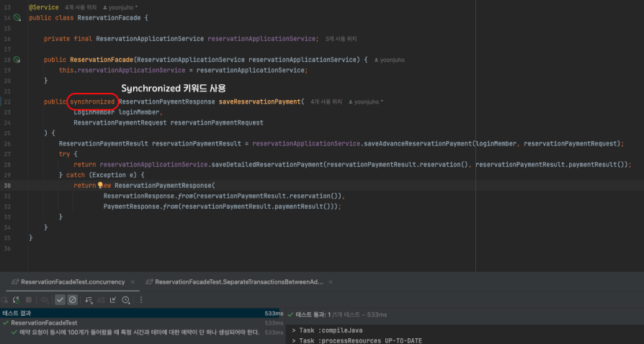The height and width of the screenshot is (344, 644).
Task: Click the Spring bean gutter icon on line 14
Action: point(17,18)
